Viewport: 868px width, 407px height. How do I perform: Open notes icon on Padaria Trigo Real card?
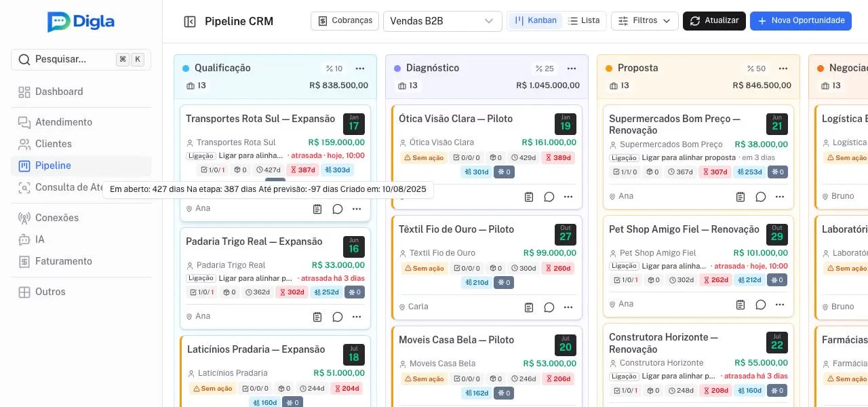coord(317,317)
